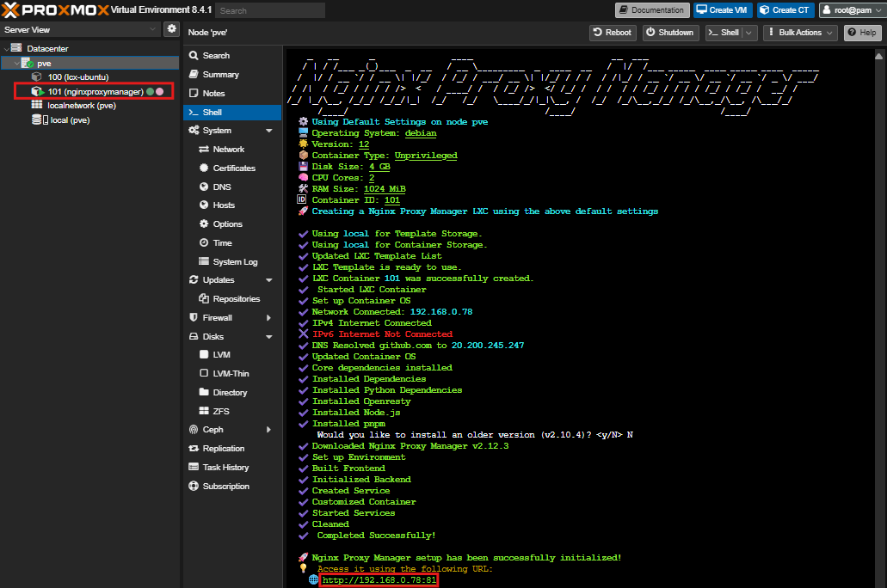Image resolution: width=887 pixels, height=588 pixels.
Task: Select 101 (nginxproxymanager) in tree
Action: tap(93, 92)
